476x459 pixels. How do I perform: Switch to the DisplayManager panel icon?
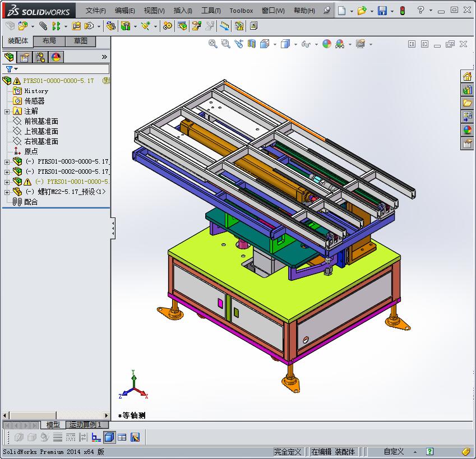tap(55, 57)
